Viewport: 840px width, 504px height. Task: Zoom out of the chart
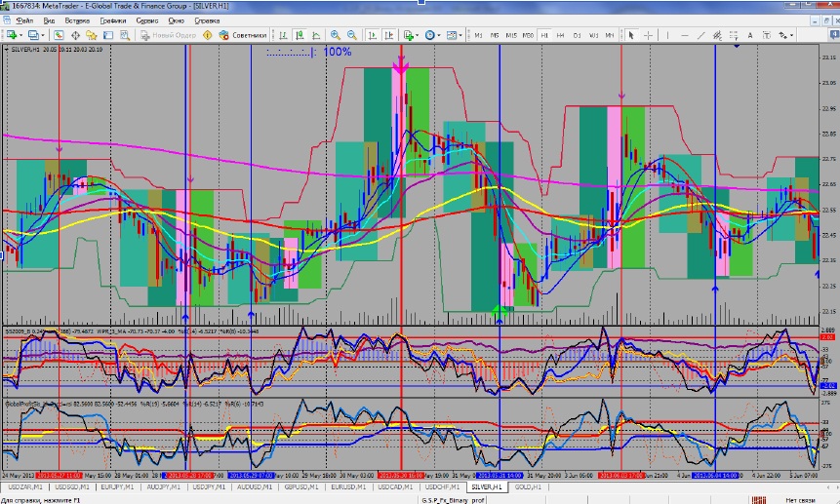(351, 35)
